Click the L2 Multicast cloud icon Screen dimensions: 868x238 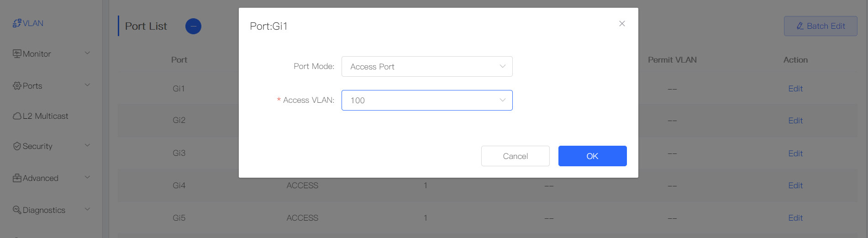coord(17,116)
